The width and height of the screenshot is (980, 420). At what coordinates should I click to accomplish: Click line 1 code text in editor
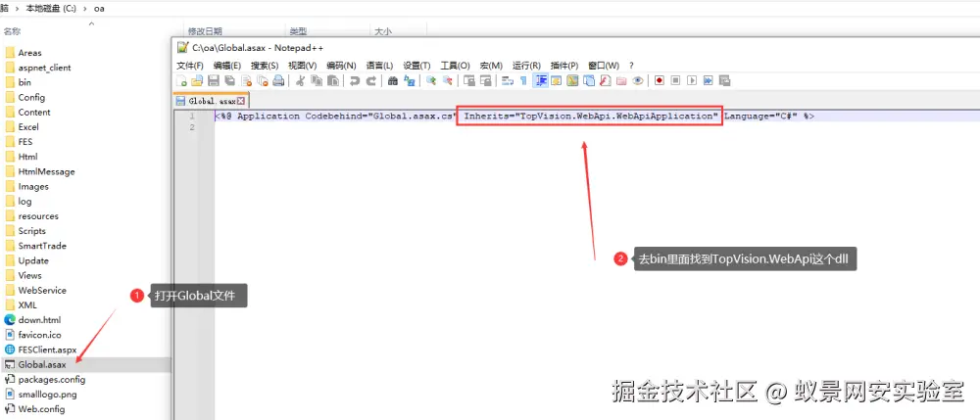coord(514,117)
